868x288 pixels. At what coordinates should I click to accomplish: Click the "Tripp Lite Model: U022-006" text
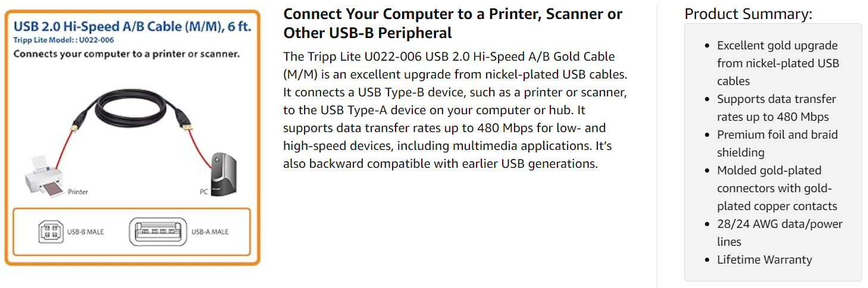click(x=63, y=40)
